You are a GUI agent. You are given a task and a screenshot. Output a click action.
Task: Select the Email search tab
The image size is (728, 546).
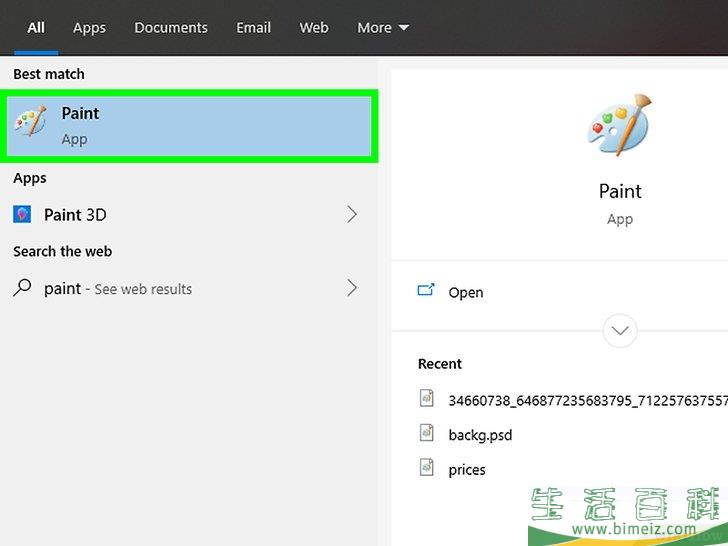[254, 28]
